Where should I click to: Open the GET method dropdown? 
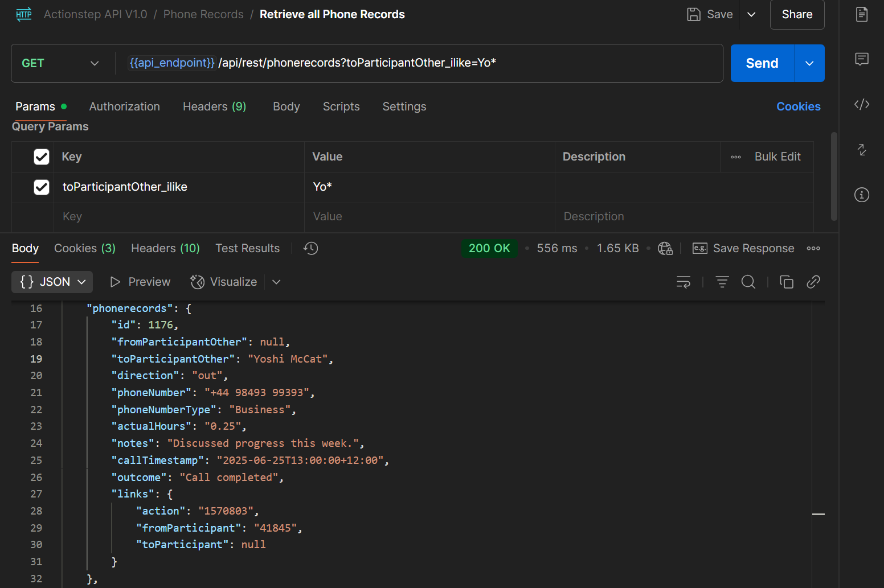(x=60, y=63)
